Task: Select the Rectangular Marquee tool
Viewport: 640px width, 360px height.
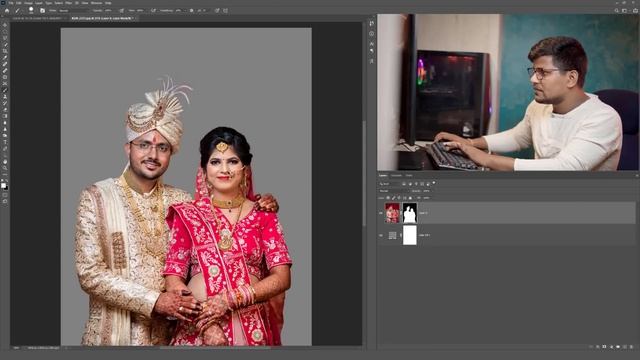Action: point(5,31)
